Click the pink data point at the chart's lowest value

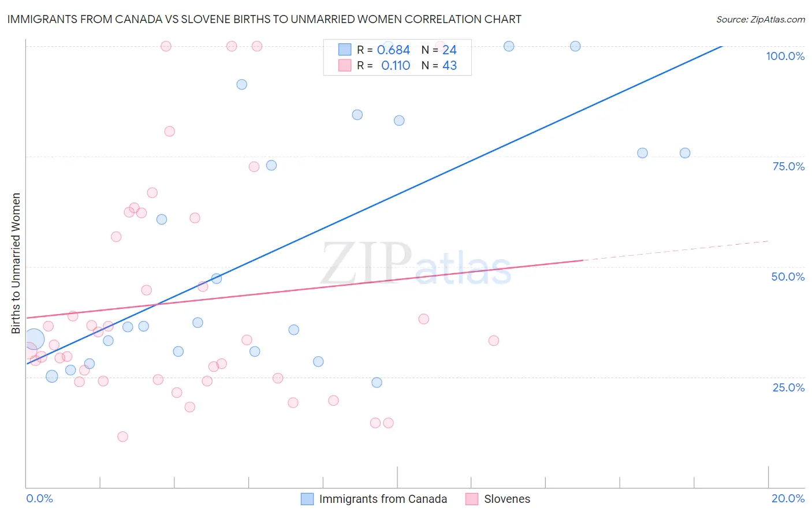(122, 436)
